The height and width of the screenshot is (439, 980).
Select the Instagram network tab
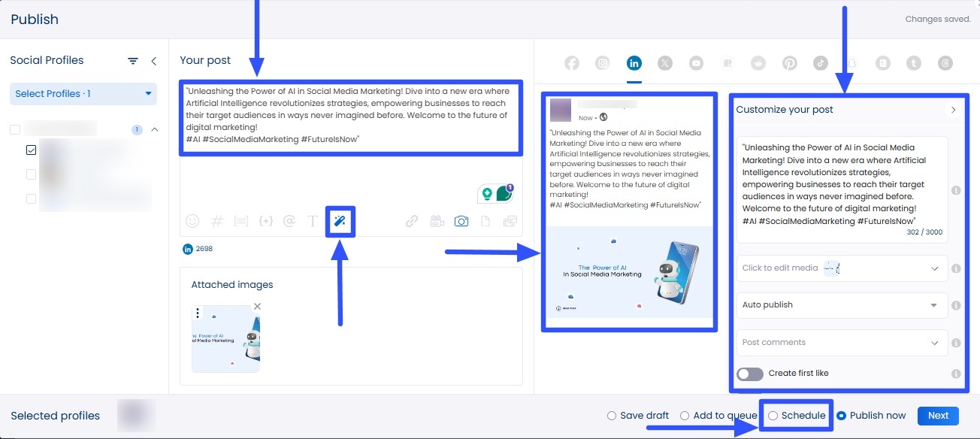602,63
